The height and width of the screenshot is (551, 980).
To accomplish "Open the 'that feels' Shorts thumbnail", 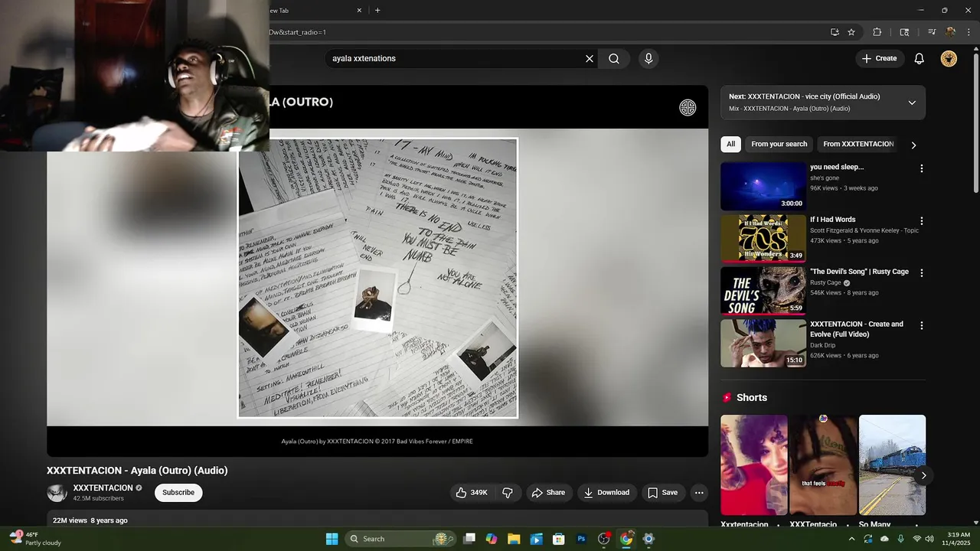I will pos(823,465).
